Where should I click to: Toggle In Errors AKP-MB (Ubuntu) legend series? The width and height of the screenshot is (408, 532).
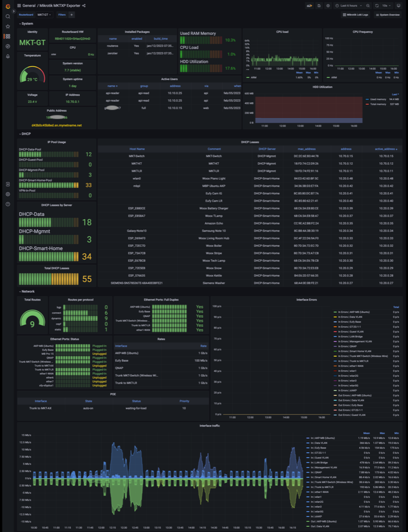point(354,312)
